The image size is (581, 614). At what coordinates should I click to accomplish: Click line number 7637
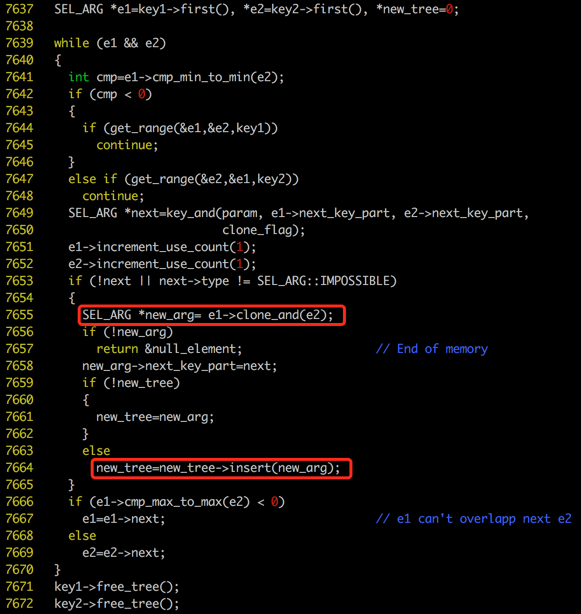[20, 9]
